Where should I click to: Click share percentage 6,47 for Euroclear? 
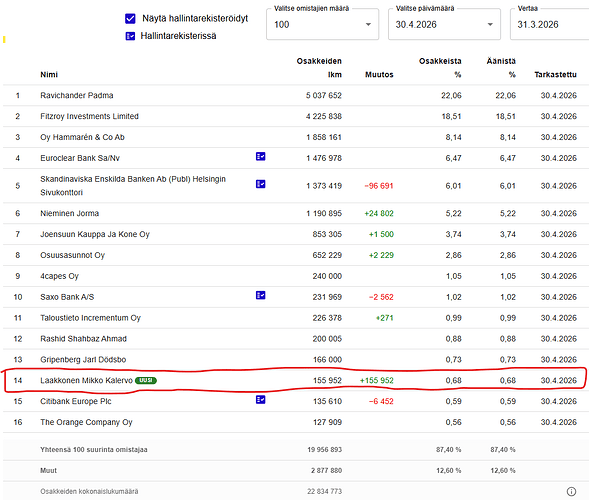(x=453, y=158)
